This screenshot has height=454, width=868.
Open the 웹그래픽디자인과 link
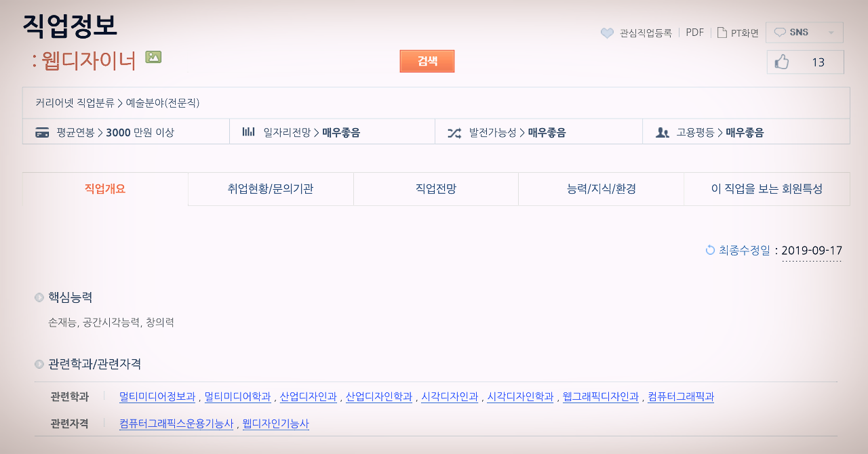(x=601, y=396)
